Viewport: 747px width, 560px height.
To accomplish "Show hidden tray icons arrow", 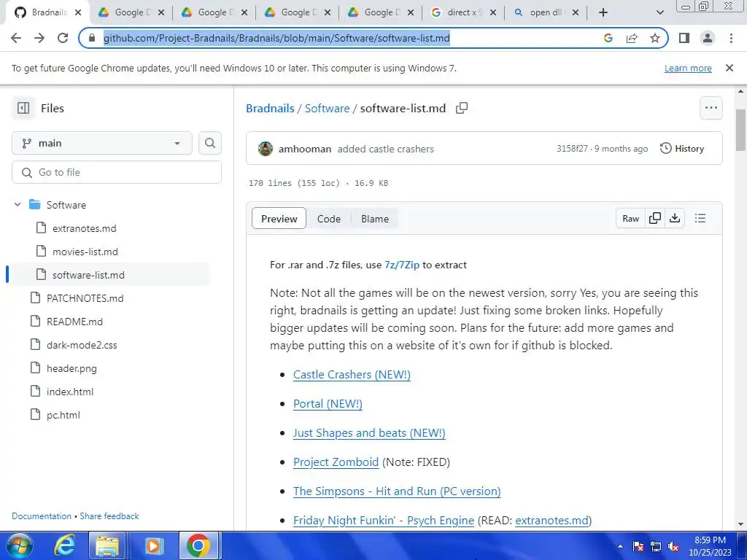I will pyautogui.click(x=620, y=546).
